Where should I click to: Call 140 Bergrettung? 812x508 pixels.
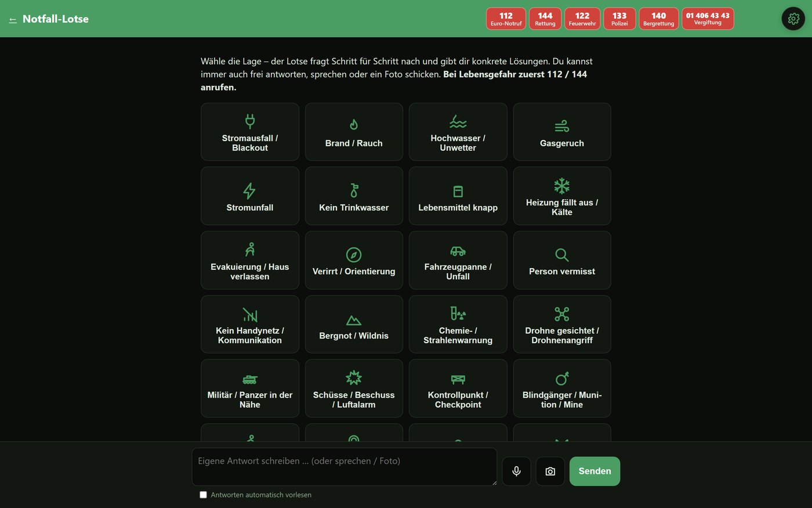pyautogui.click(x=659, y=19)
